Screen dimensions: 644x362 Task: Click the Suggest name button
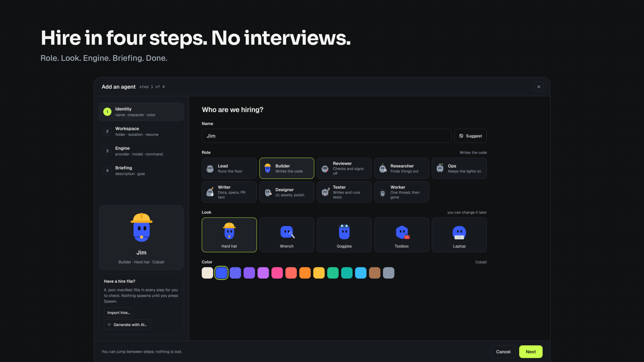coord(470,136)
